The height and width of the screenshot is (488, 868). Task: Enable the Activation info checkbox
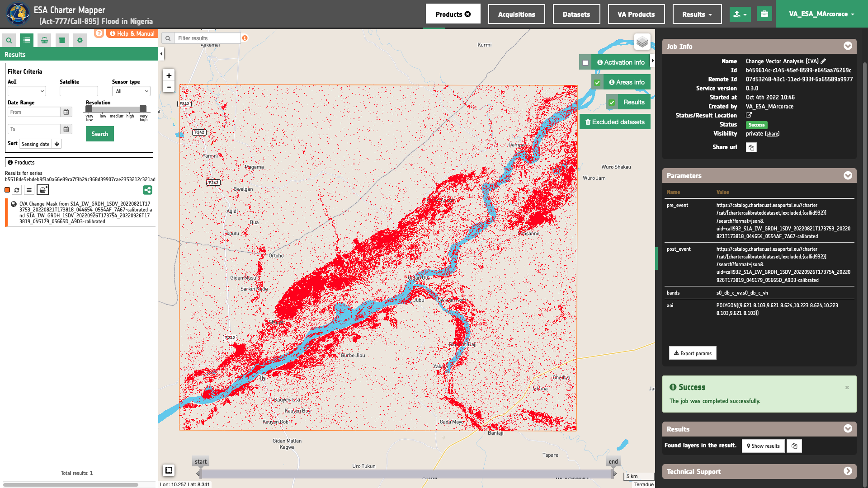pos(585,63)
